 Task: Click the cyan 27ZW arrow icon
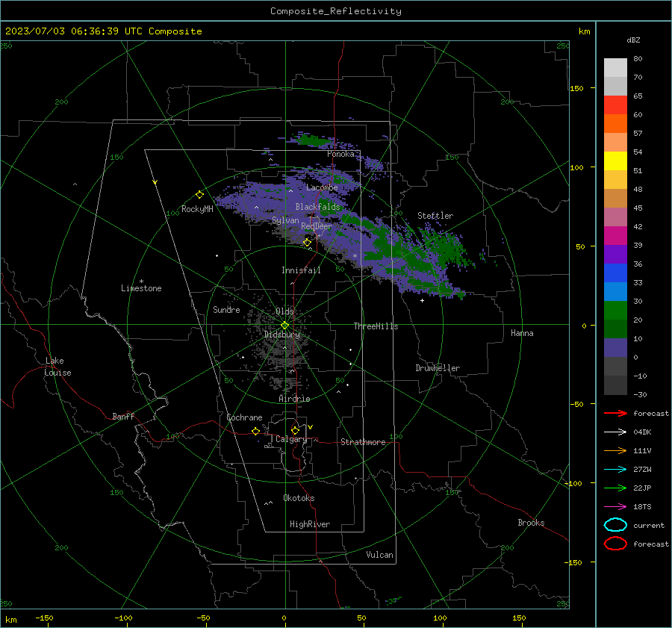pyautogui.click(x=615, y=470)
